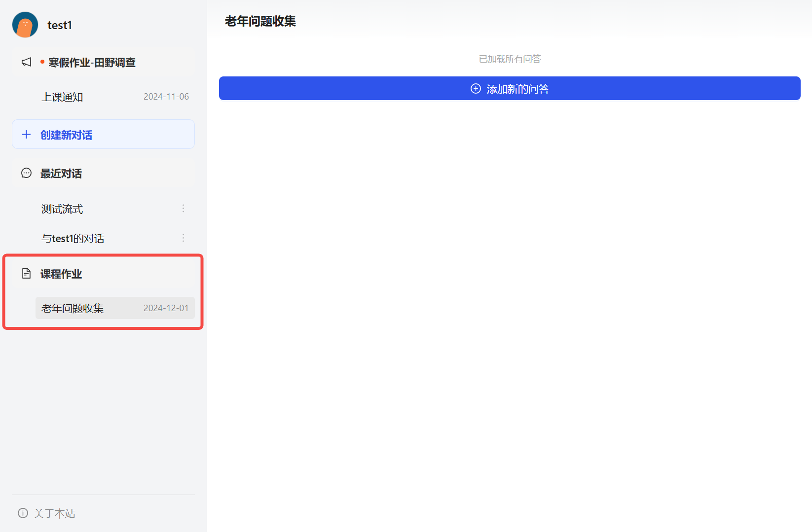Select the 最近对话 section header
This screenshot has height=532, width=812.
point(103,173)
